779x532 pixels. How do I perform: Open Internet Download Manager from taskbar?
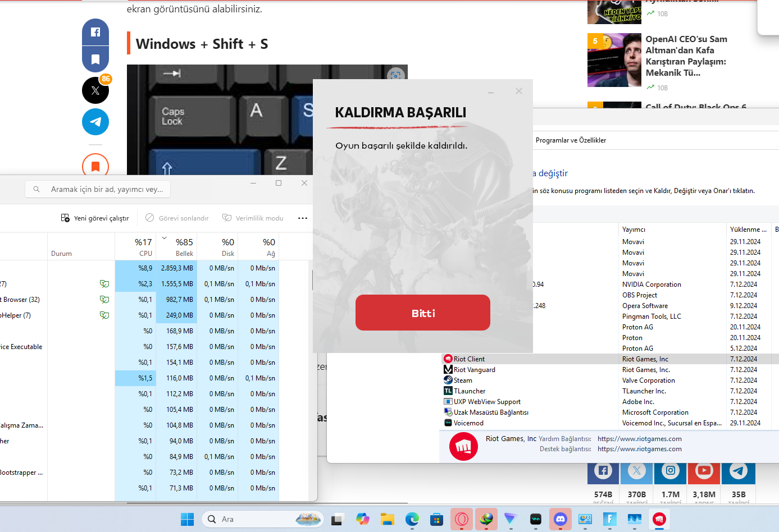point(486,520)
